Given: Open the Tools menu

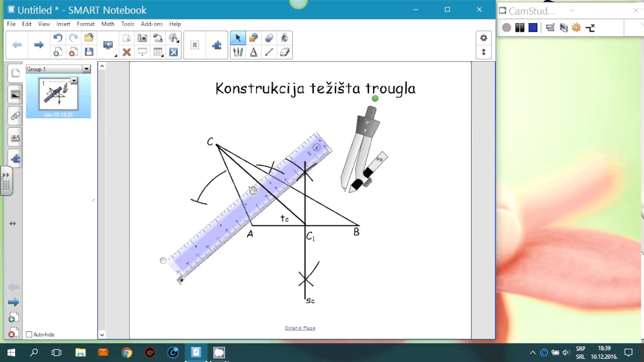Looking at the screenshot, I should point(128,24).
